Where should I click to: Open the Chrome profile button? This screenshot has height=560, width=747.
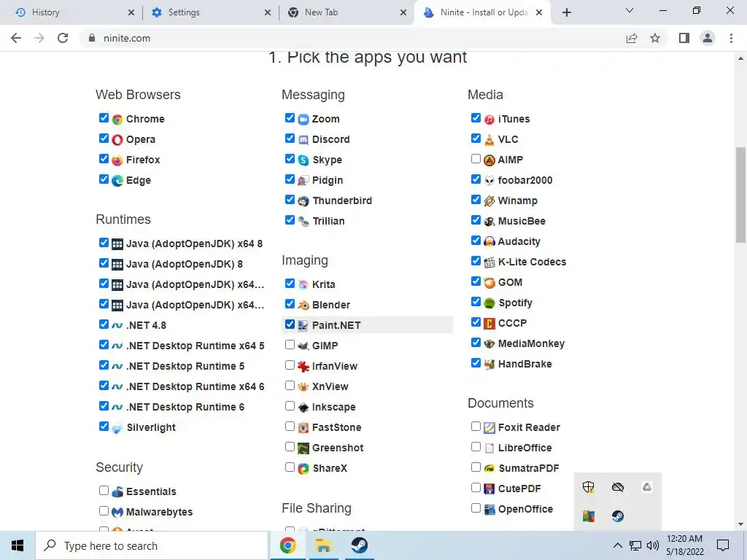[x=708, y=38]
